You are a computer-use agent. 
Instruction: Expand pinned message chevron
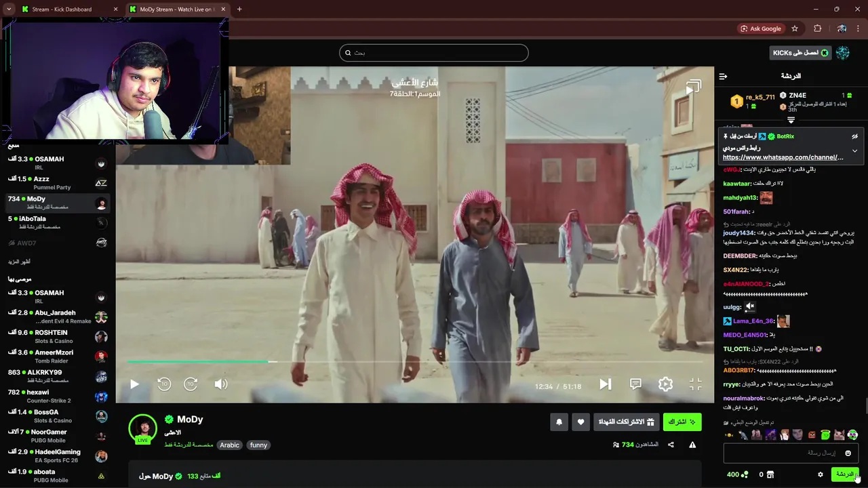pyautogui.click(x=854, y=150)
